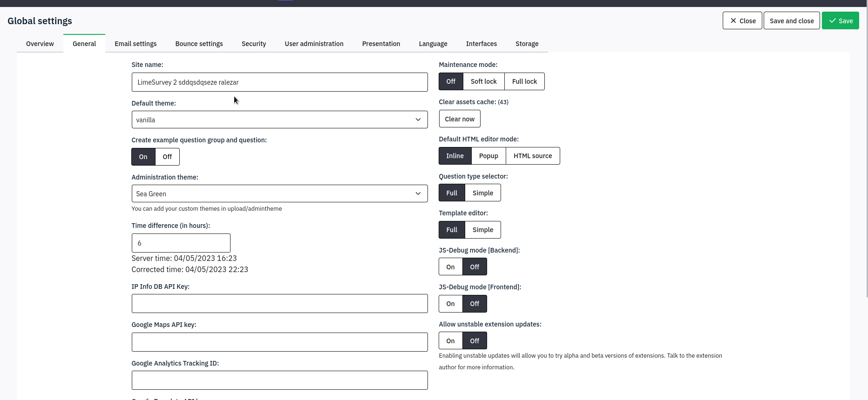Choose HTML source editor mode
This screenshot has width=868, height=400.
point(532,156)
